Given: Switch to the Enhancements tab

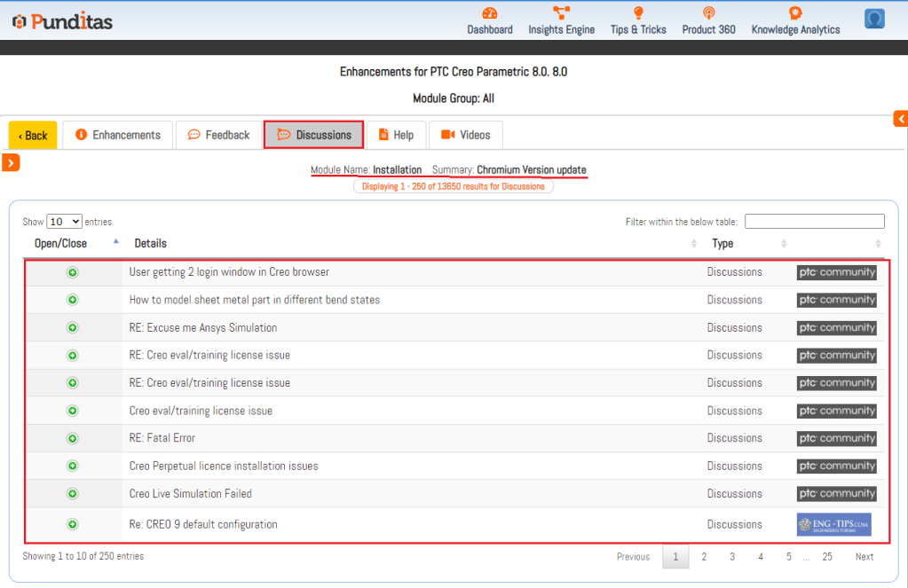Looking at the screenshot, I should click(118, 135).
